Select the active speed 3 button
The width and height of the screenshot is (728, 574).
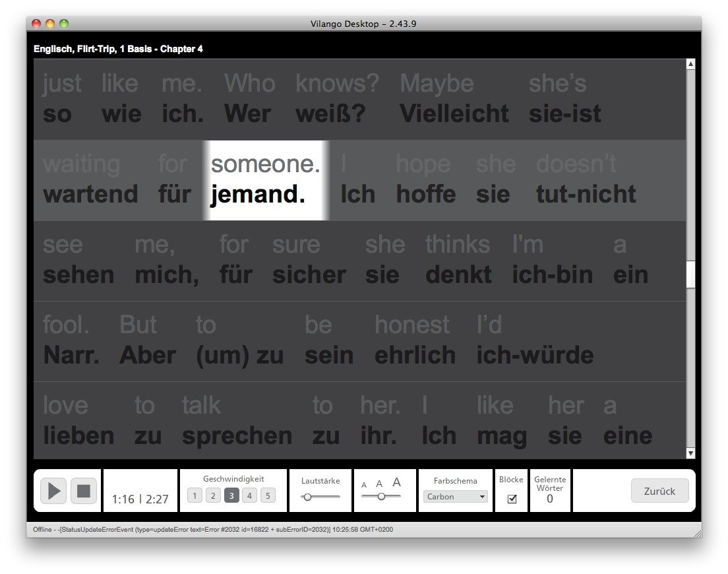(231, 495)
